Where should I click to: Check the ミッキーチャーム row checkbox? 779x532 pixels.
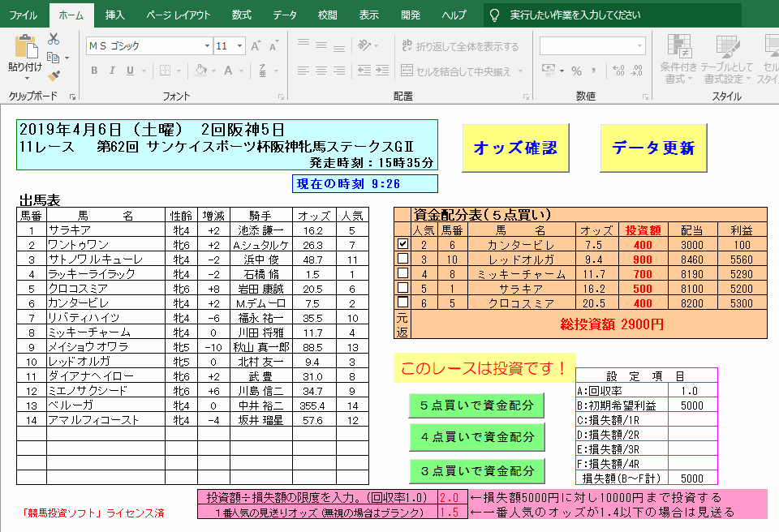pyautogui.click(x=403, y=272)
